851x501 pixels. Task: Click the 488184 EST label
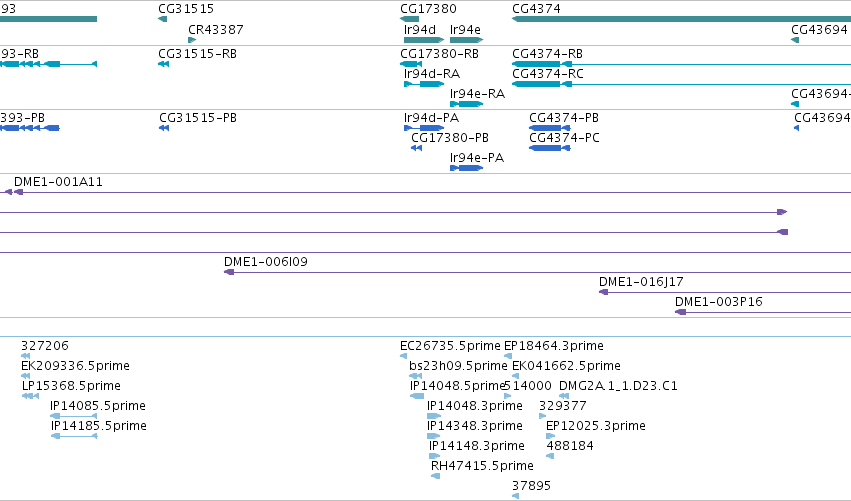point(570,446)
